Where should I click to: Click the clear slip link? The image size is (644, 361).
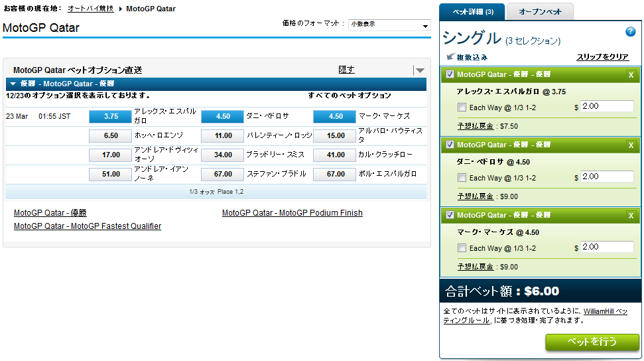pos(602,58)
